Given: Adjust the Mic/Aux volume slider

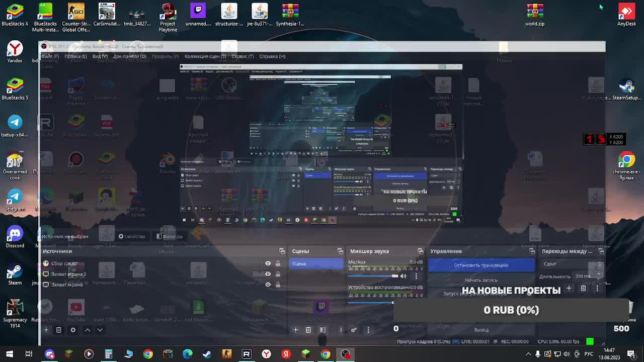Looking at the screenshot, I should [373, 276].
